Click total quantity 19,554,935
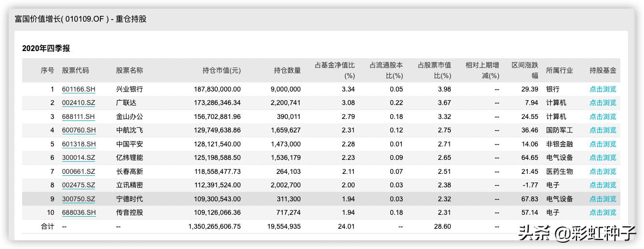The width and height of the screenshot is (644, 249). pyautogui.click(x=284, y=226)
